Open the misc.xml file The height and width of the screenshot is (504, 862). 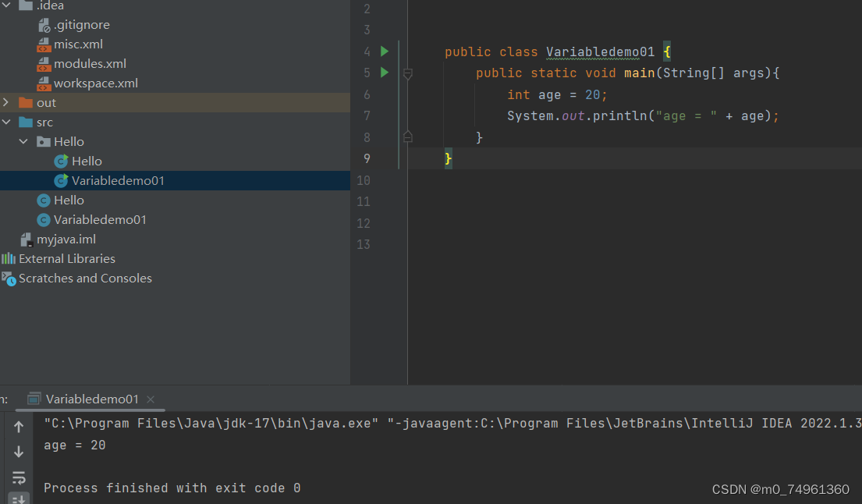click(78, 44)
